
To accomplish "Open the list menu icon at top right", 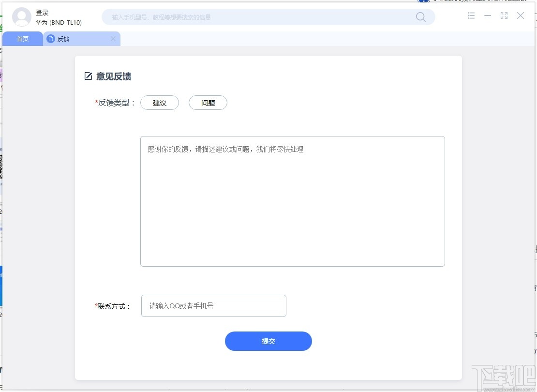I will 471,15.
